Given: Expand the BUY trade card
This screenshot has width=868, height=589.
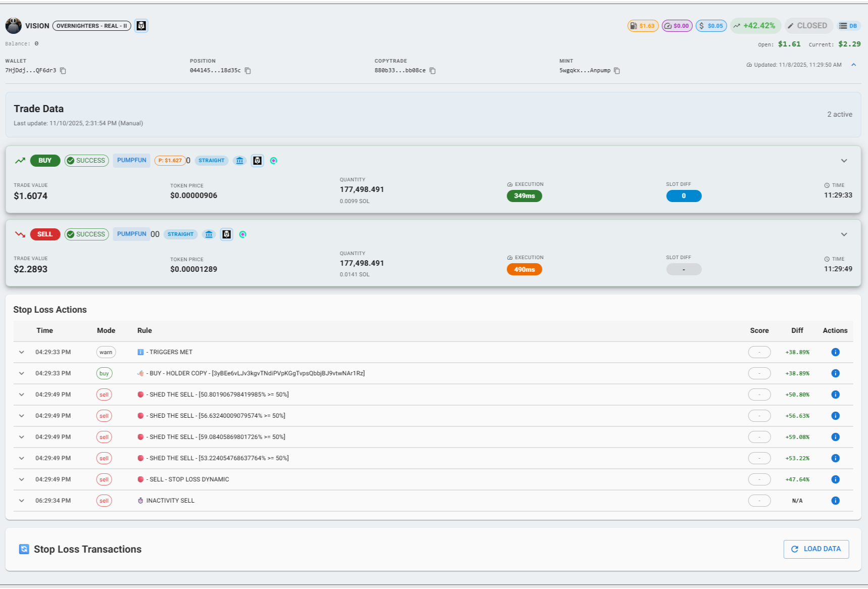Looking at the screenshot, I should click(x=844, y=161).
